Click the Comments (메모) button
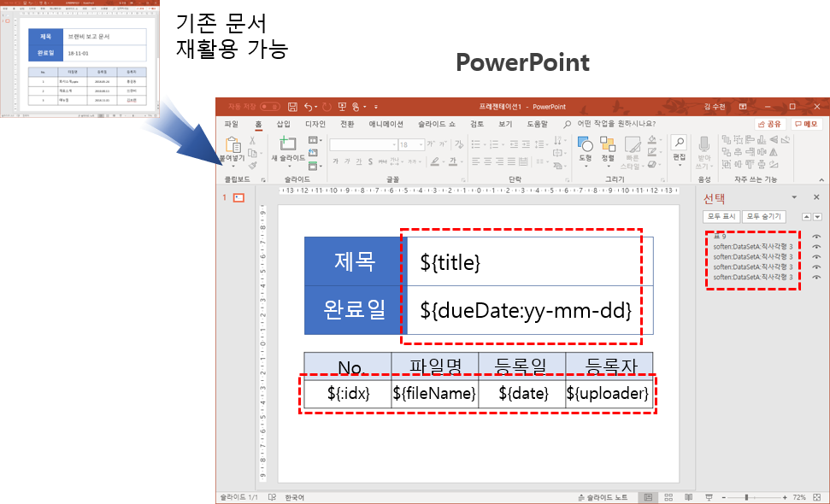 [806, 124]
